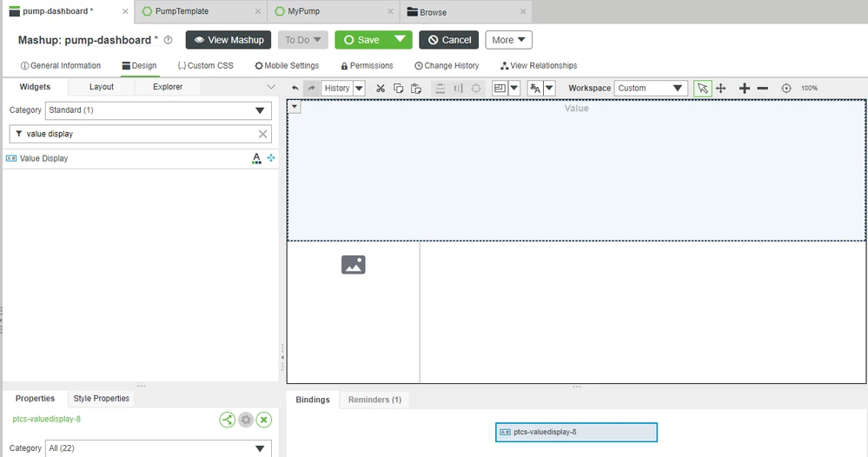This screenshot has width=868, height=457.
Task: Close the Browse tab
Action: 523,11
